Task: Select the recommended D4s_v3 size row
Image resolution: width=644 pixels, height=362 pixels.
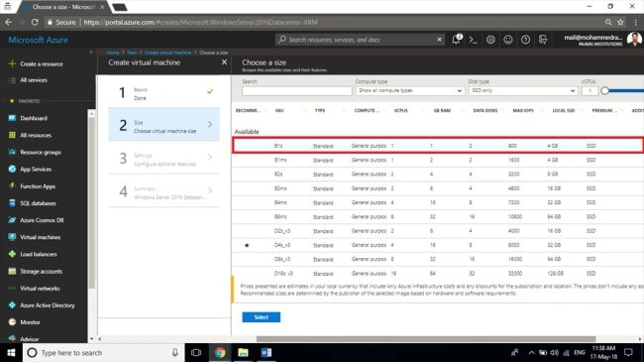Action: coord(438,245)
